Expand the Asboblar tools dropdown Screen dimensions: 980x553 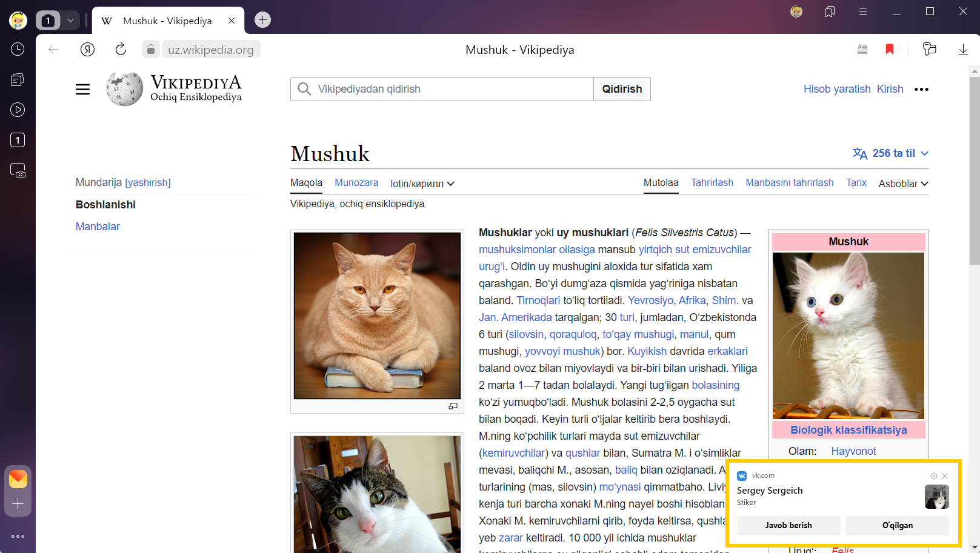tap(903, 184)
